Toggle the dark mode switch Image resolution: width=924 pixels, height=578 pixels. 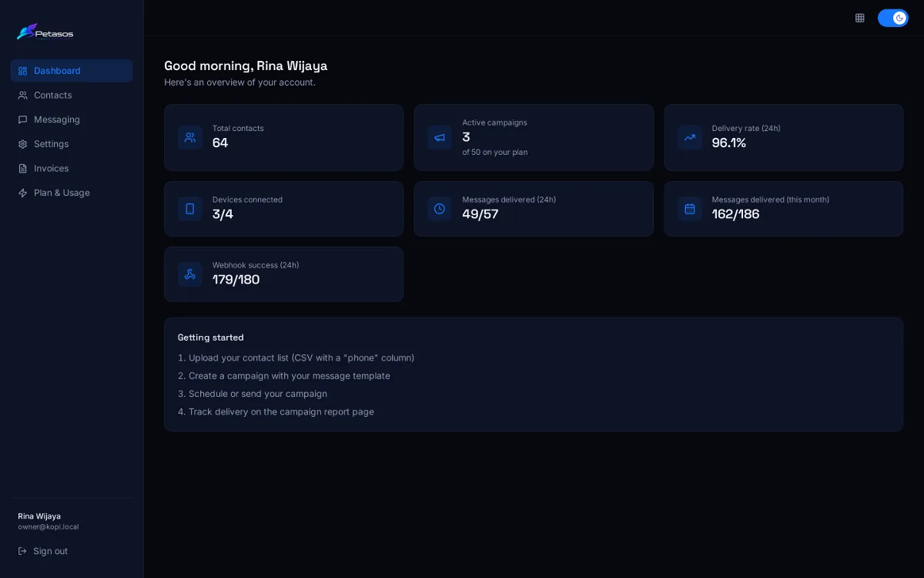[893, 18]
